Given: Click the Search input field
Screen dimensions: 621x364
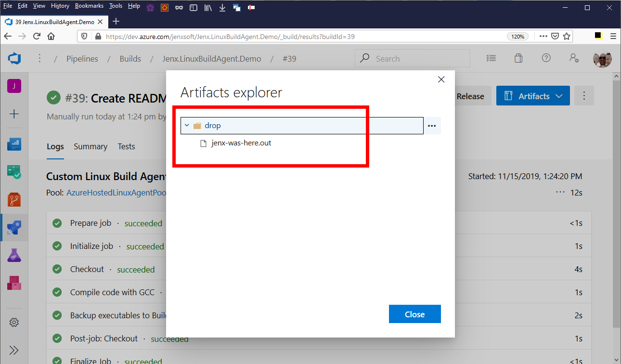Looking at the screenshot, I should [x=419, y=59].
